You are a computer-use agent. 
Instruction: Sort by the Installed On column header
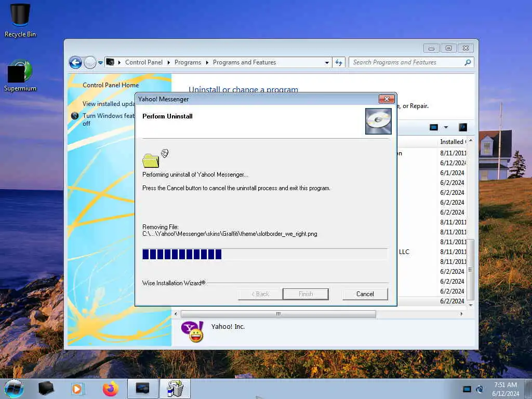tap(453, 142)
